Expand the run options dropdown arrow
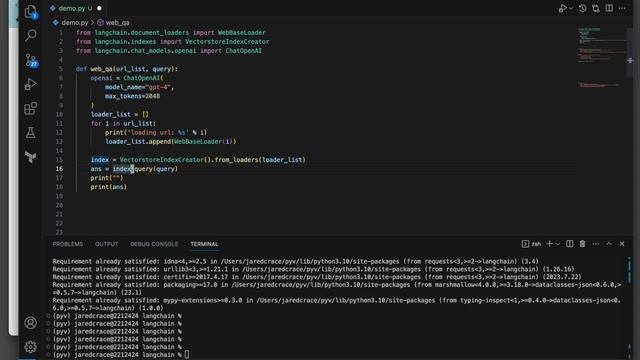The image size is (640, 360). click(571, 8)
